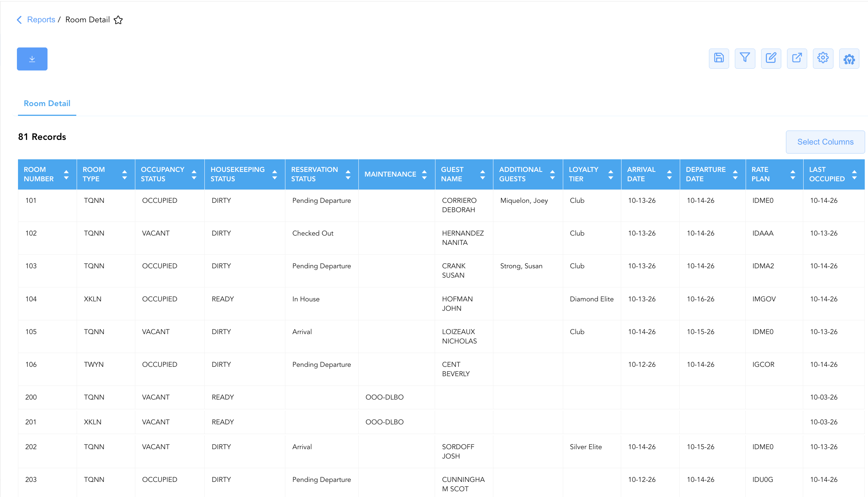Screen dimensions: 868x497
Task: Sort by Additional Guests column
Action: 552,174
